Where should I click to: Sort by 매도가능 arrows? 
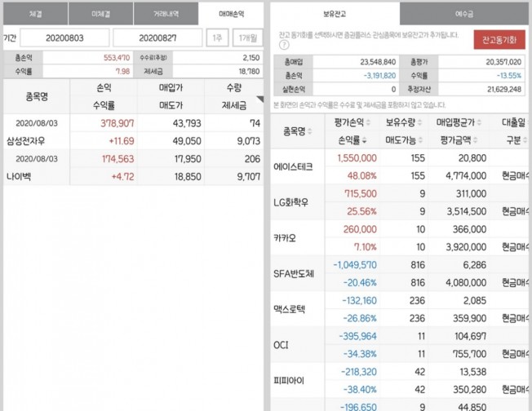click(x=420, y=140)
